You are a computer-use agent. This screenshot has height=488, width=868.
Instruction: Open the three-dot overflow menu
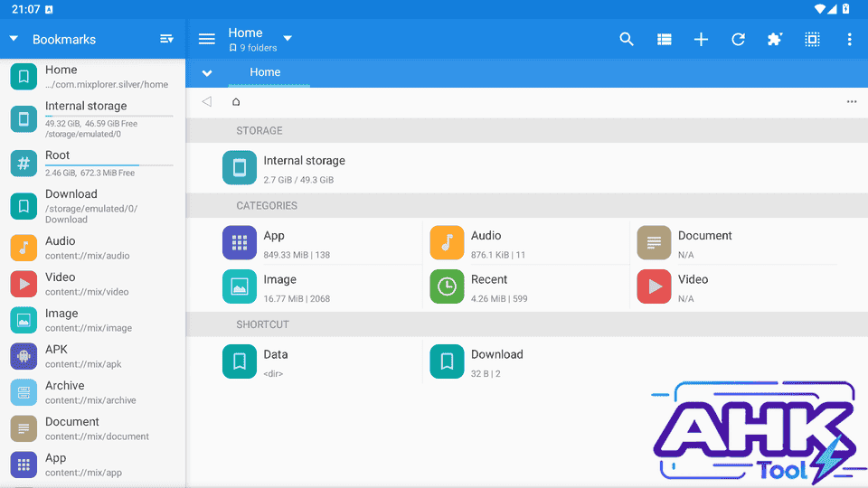(x=849, y=39)
